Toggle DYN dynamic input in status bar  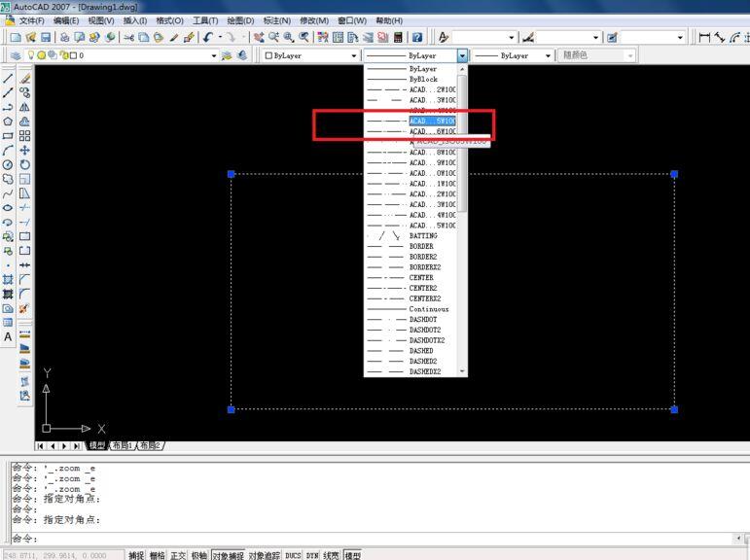tap(312, 555)
